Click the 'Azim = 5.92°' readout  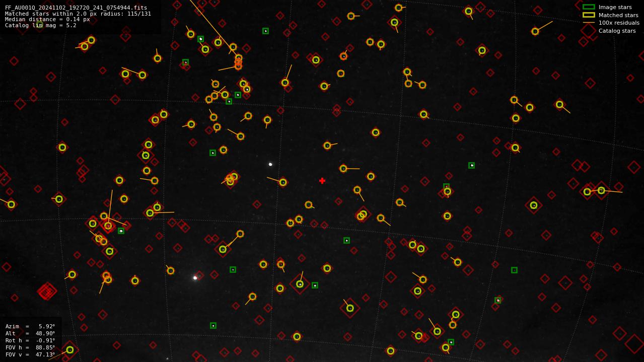tap(30, 326)
